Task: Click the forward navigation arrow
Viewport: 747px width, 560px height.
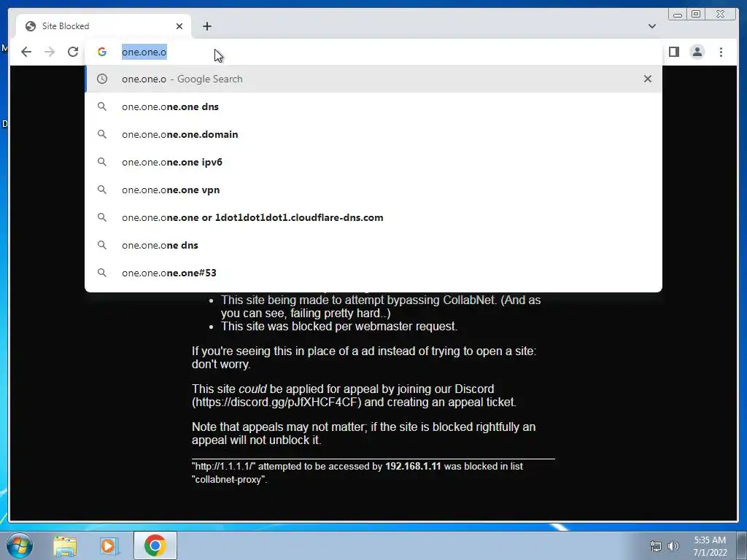Action: (50, 52)
